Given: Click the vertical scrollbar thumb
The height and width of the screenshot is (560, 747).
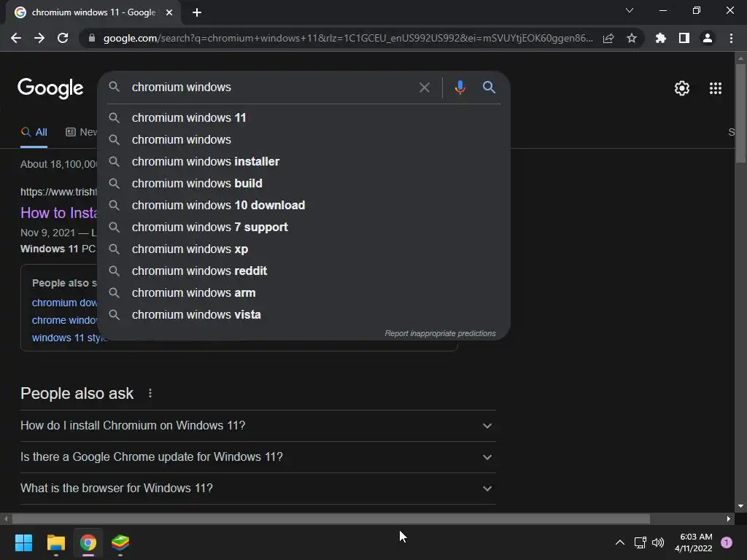Looking at the screenshot, I should (740, 113).
